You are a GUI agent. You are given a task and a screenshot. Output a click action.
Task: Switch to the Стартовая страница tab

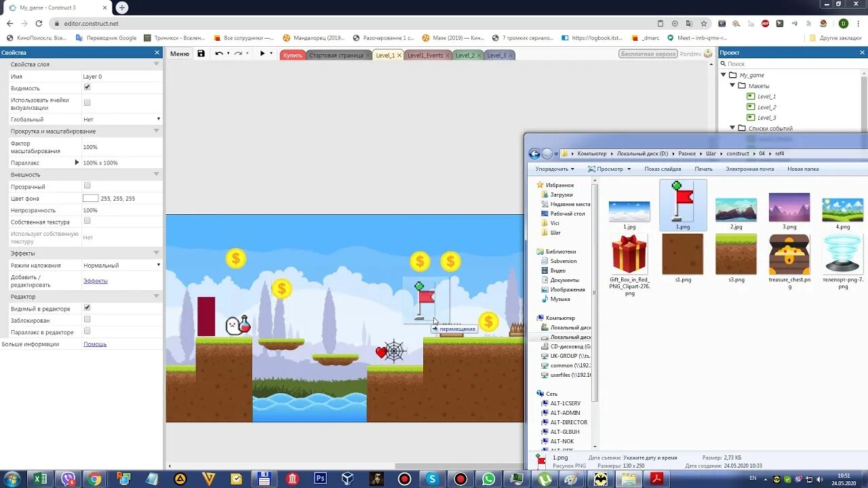(x=336, y=55)
